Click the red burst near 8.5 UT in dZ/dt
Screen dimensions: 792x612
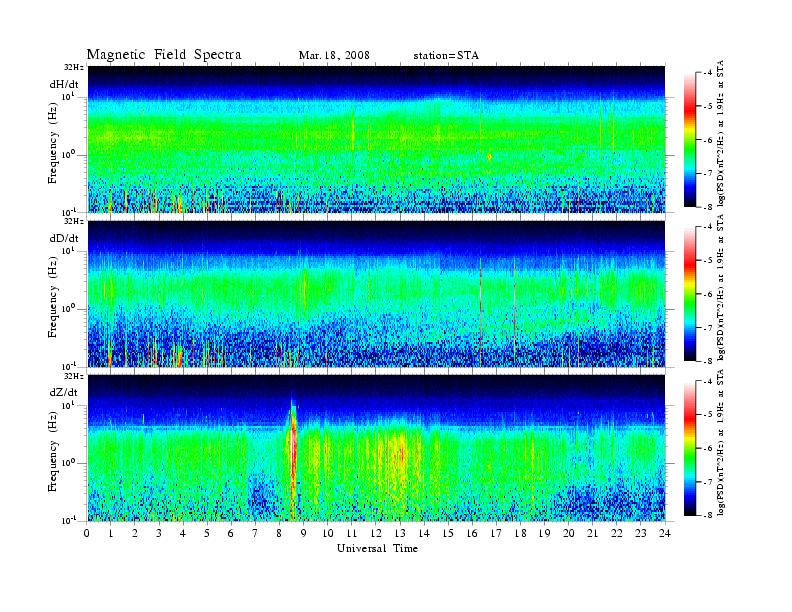point(293,454)
